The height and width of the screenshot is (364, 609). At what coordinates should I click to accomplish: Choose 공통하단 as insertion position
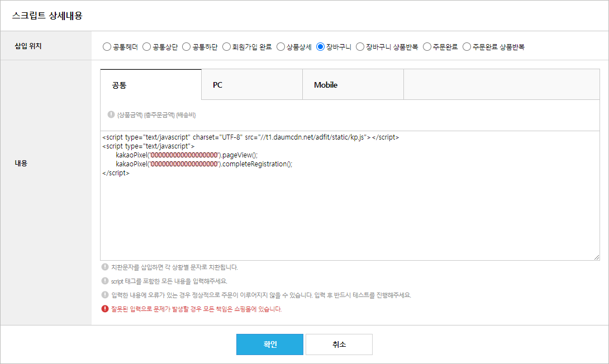[187, 47]
